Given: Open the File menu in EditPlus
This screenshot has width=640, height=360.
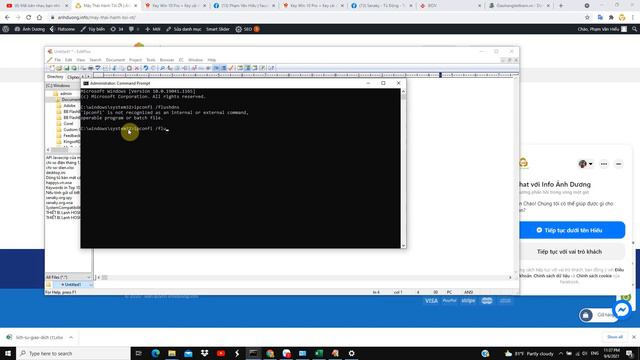Looking at the screenshot, I should [58, 60].
